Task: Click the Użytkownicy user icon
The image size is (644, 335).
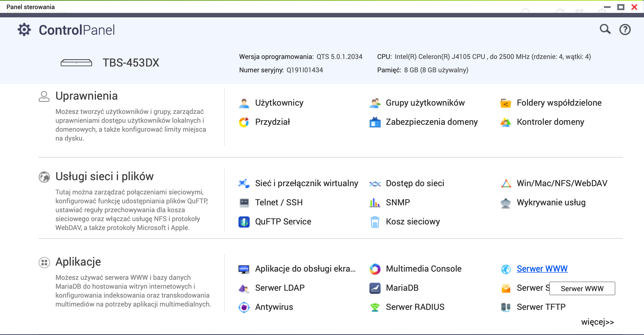Action: point(244,103)
